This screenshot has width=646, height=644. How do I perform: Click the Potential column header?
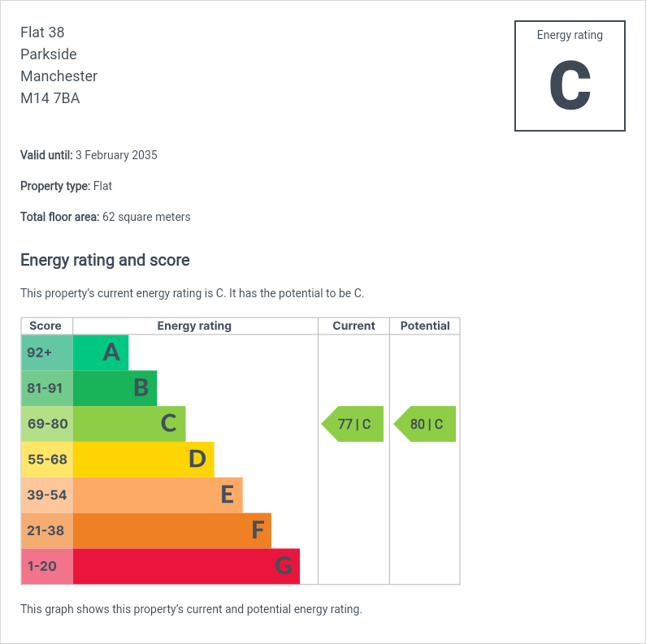[x=425, y=326]
